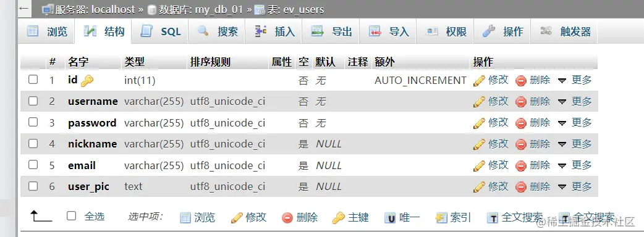The image size is (644, 237).
Task: Check the id column checkbox
Action: pos(33,80)
